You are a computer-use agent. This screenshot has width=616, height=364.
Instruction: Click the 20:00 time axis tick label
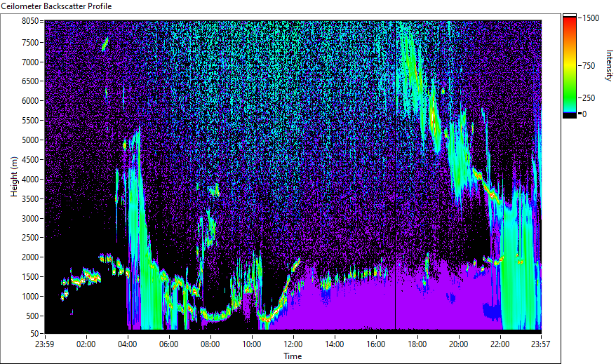click(458, 344)
